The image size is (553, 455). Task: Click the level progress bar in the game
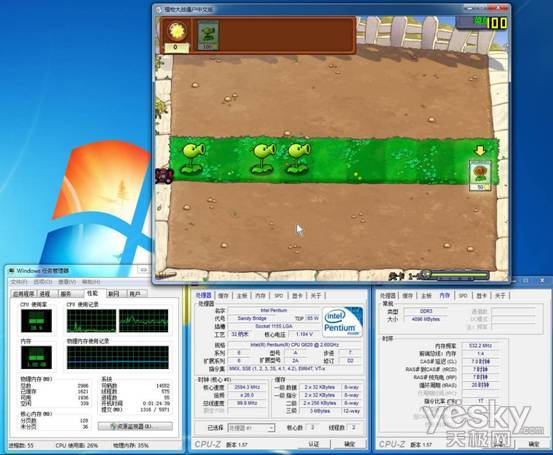pyautogui.click(x=457, y=274)
